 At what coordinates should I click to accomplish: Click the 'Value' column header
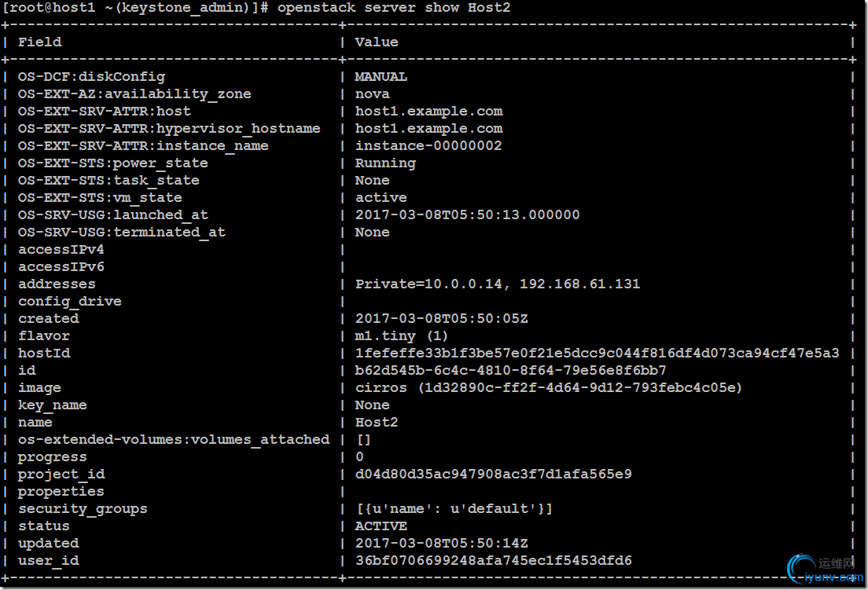pyautogui.click(x=377, y=42)
